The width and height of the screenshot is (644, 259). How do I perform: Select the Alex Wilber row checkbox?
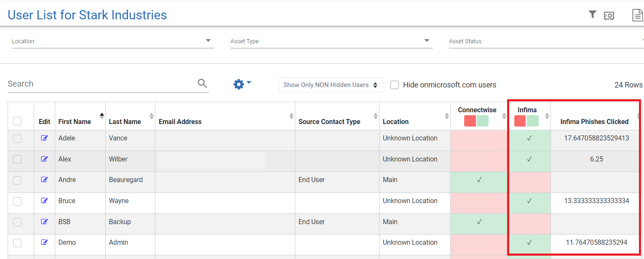[x=17, y=159]
